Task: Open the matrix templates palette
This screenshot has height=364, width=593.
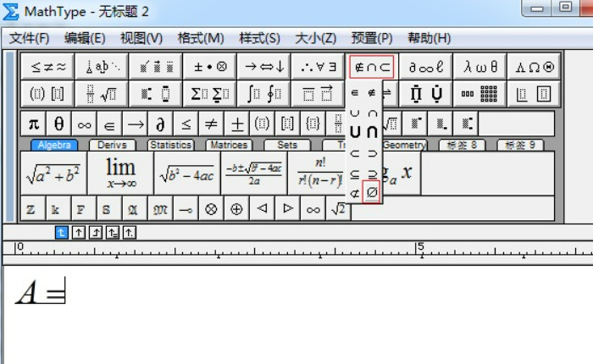Action: tap(480, 93)
